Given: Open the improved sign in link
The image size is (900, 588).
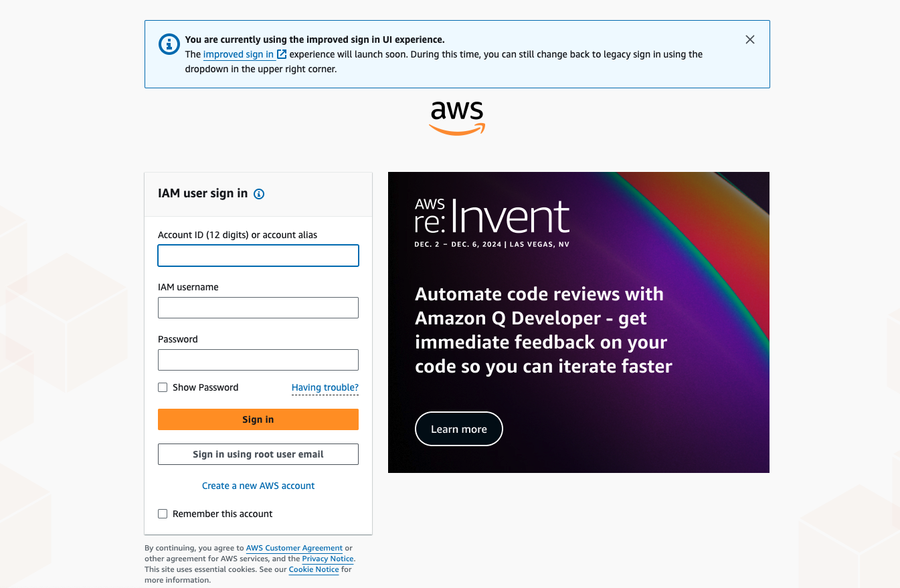Looking at the screenshot, I should point(238,54).
